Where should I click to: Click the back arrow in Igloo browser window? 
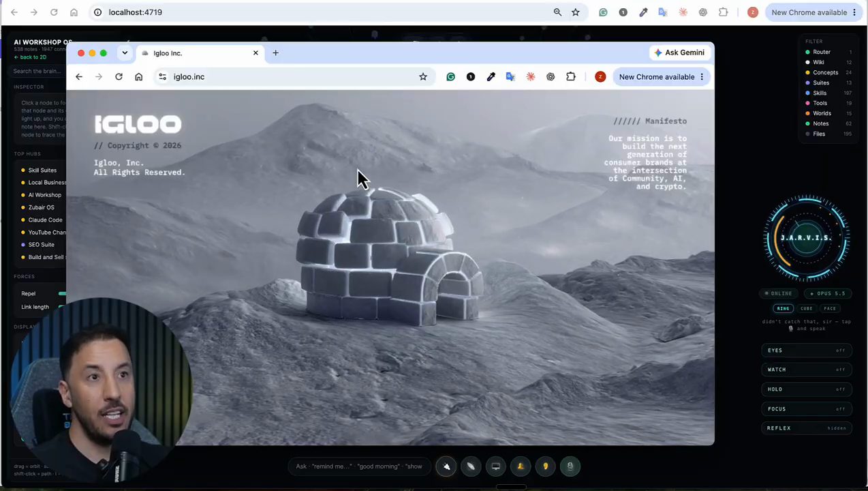pos(79,77)
